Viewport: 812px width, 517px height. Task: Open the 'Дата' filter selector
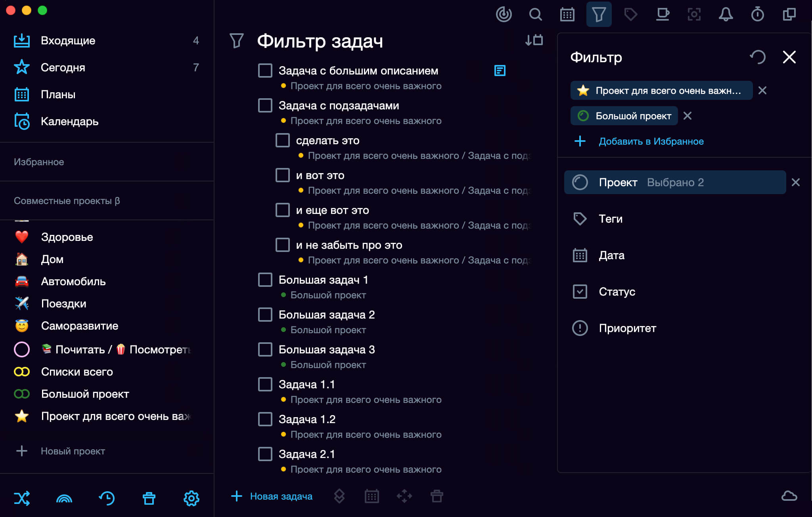point(611,255)
